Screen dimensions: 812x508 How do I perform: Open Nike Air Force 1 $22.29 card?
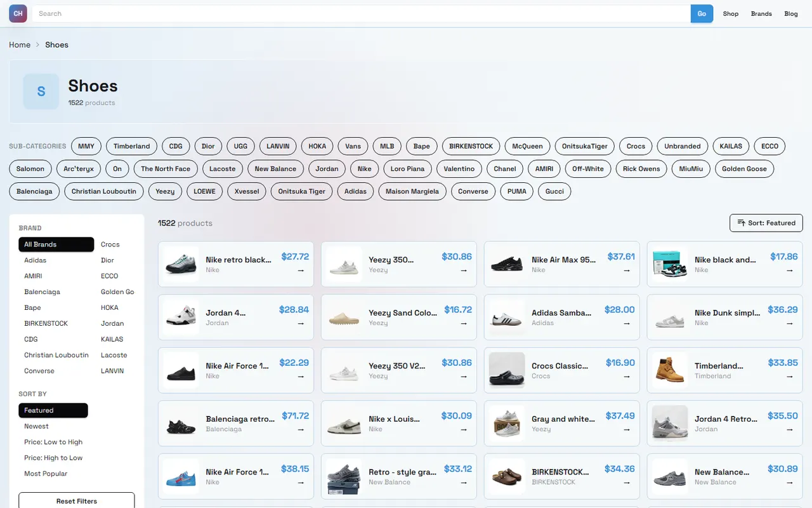coord(236,371)
